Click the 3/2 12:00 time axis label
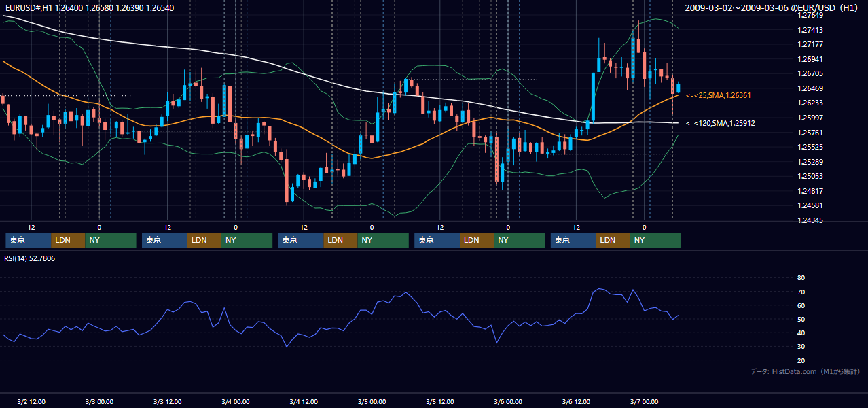This screenshot has width=868, height=408. (31, 401)
